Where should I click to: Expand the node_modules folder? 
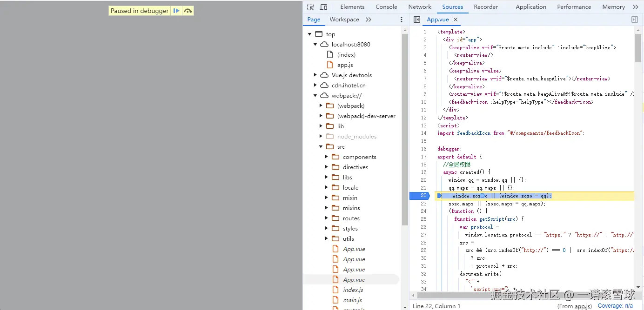click(x=321, y=137)
